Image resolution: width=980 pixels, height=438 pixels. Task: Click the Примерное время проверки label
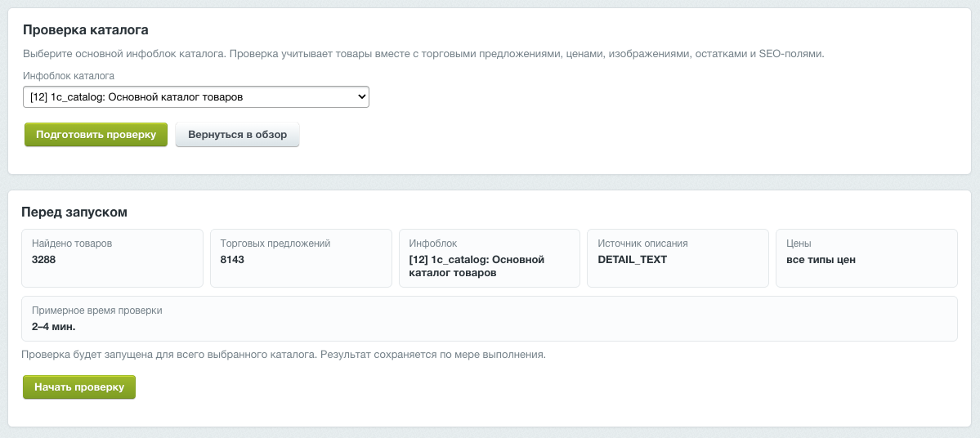97,311
